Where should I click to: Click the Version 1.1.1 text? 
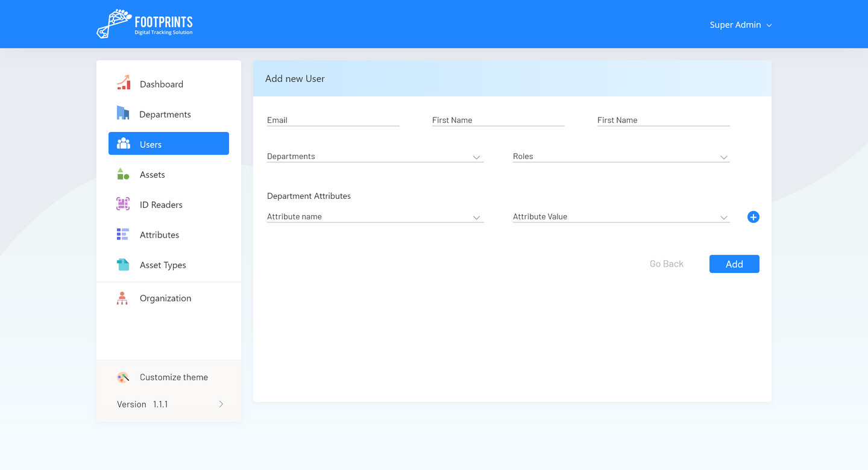[142, 404]
